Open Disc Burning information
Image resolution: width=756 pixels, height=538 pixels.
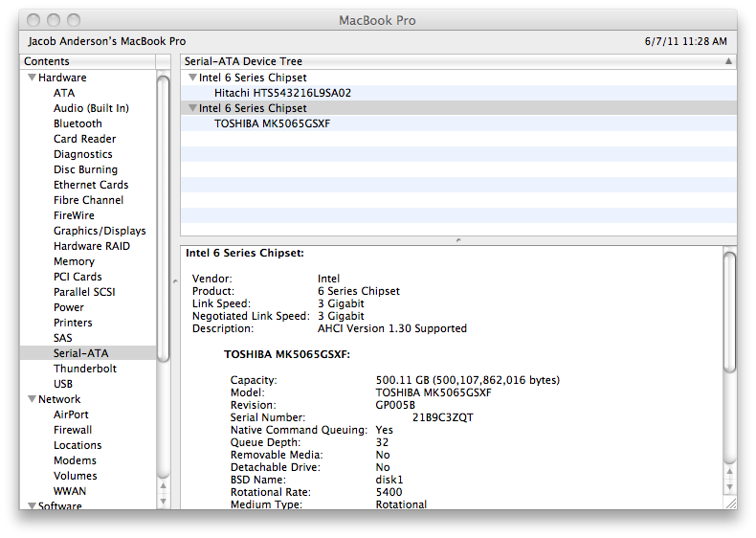tap(85, 169)
